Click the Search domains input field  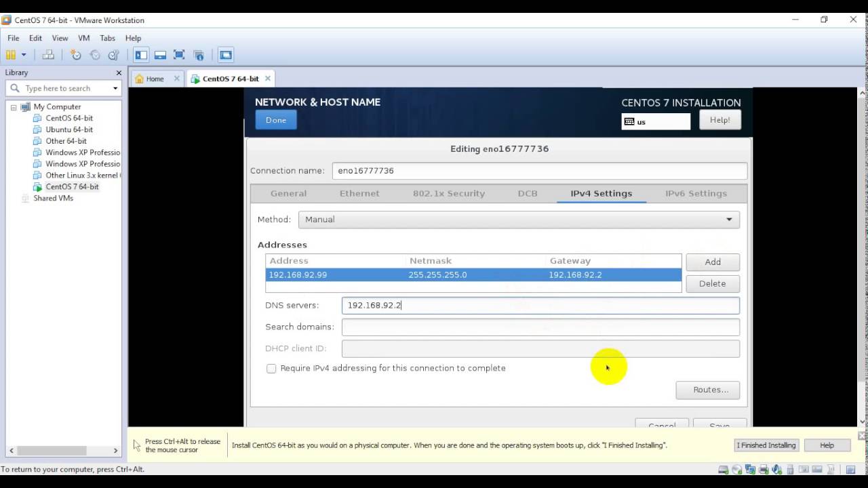[x=540, y=327]
